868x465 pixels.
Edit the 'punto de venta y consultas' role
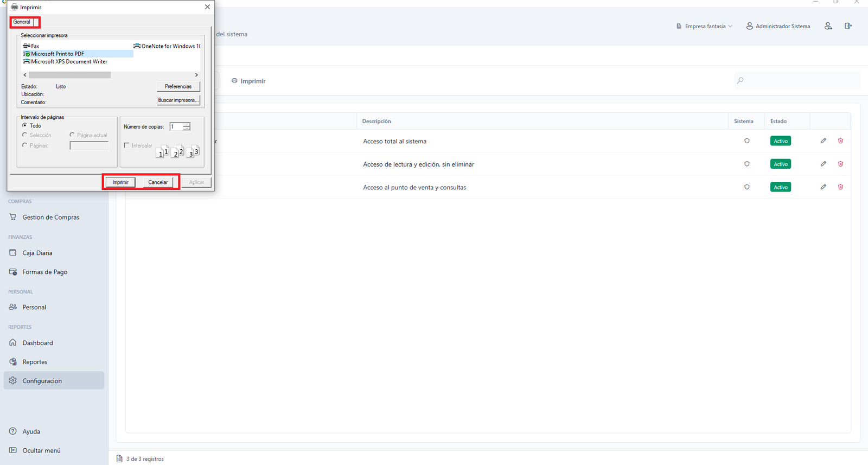point(823,187)
